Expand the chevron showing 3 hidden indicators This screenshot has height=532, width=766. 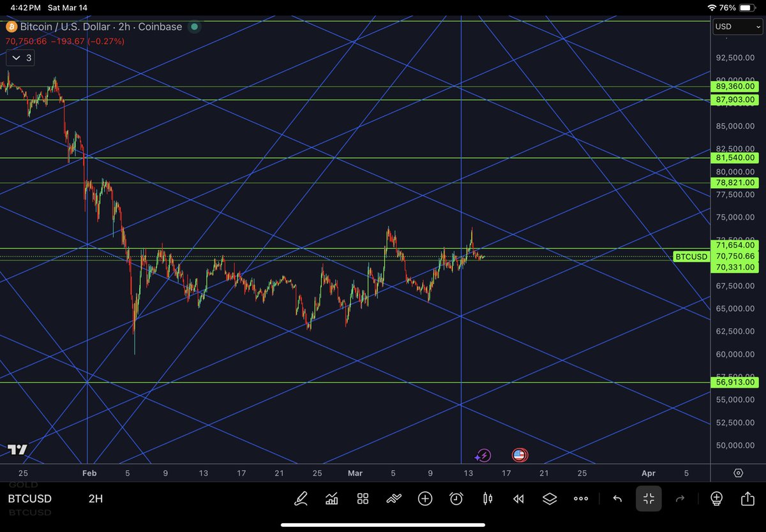[20, 57]
